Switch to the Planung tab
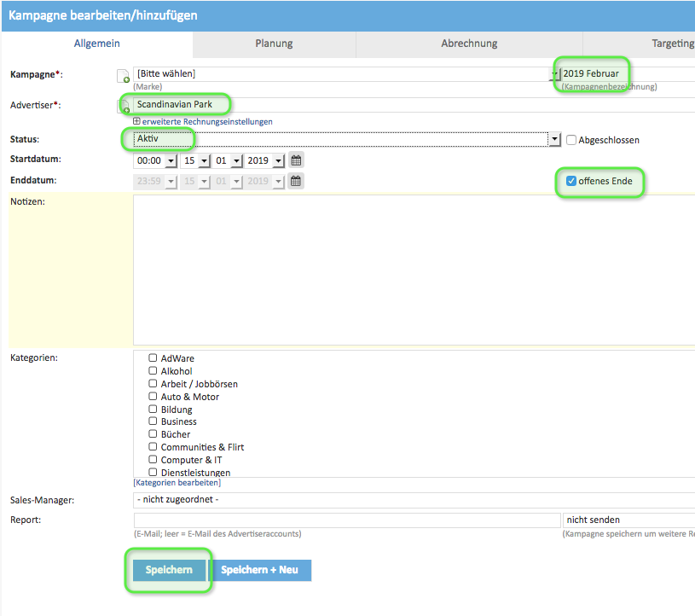Viewport: 695px width, 616px height. pyautogui.click(x=274, y=44)
